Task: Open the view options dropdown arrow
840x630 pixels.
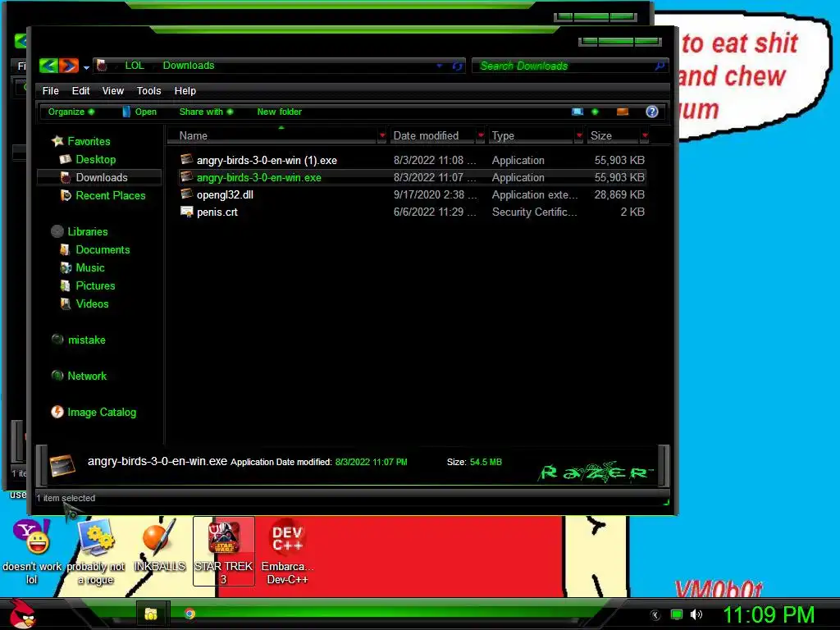Action: click(x=595, y=112)
